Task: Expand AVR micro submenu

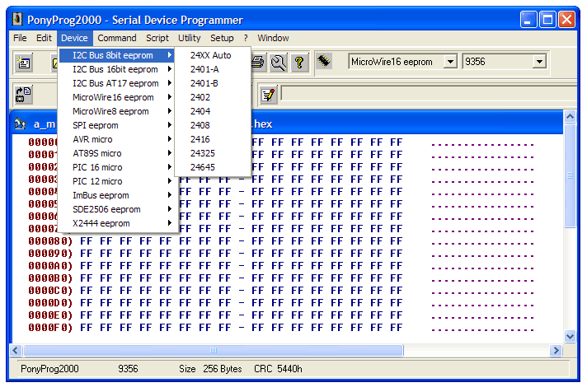Action: [118, 139]
